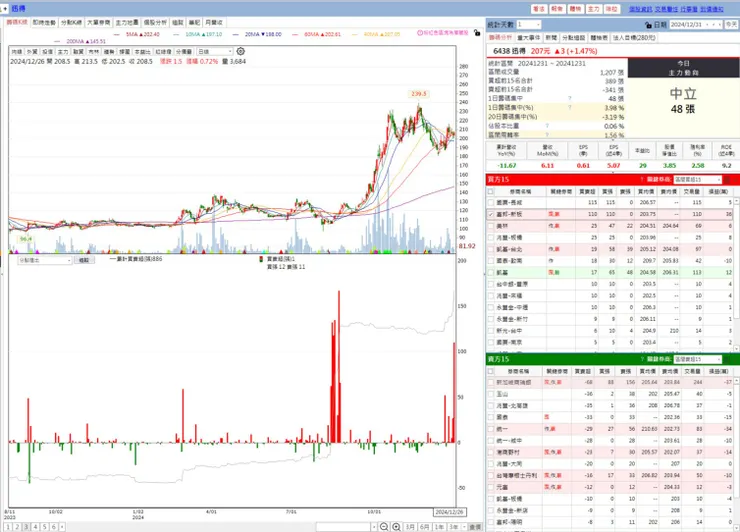This screenshot has height=532, width=740.
Task: Zoom out the chart with the magnifier minus
Action: pos(384,526)
